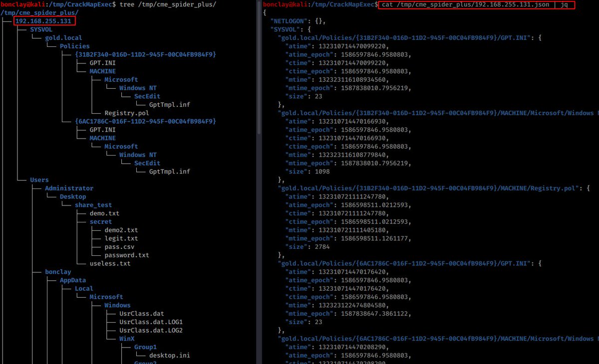Select the AppData directory
Screen dimensions: 599x364
(x=73, y=280)
